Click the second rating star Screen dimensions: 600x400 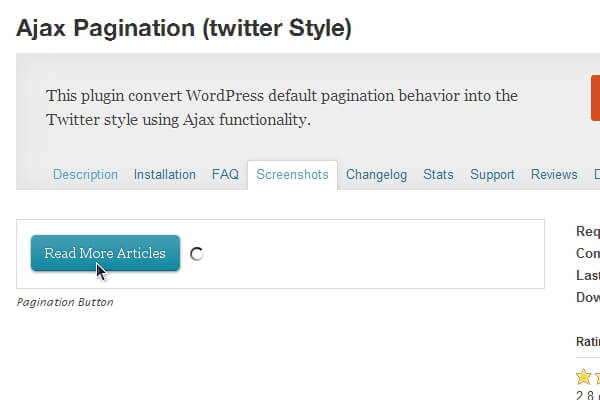tap(597, 377)
